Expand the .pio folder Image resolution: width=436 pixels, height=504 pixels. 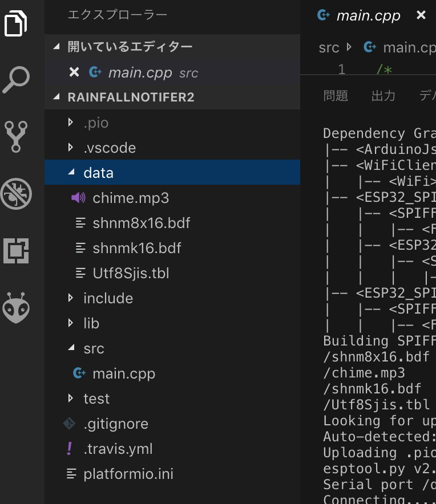point(71,122)
